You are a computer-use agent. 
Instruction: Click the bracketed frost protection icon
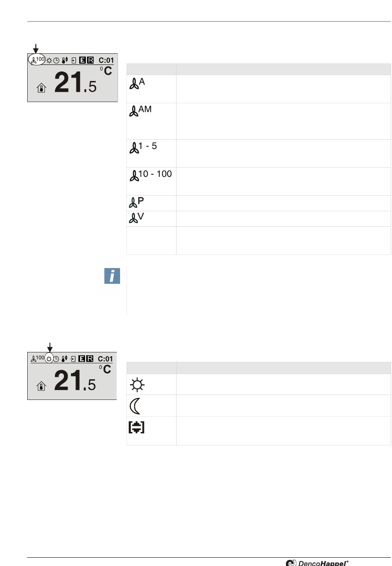137,427
